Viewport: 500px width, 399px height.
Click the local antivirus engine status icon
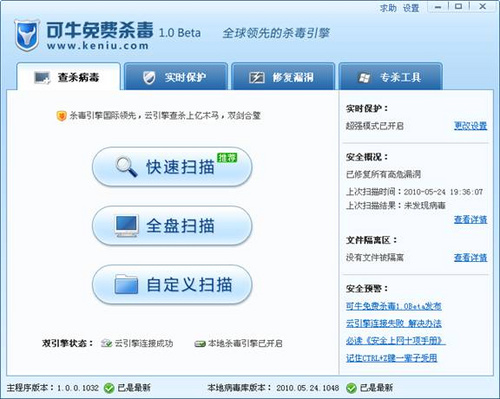(200, 343)
